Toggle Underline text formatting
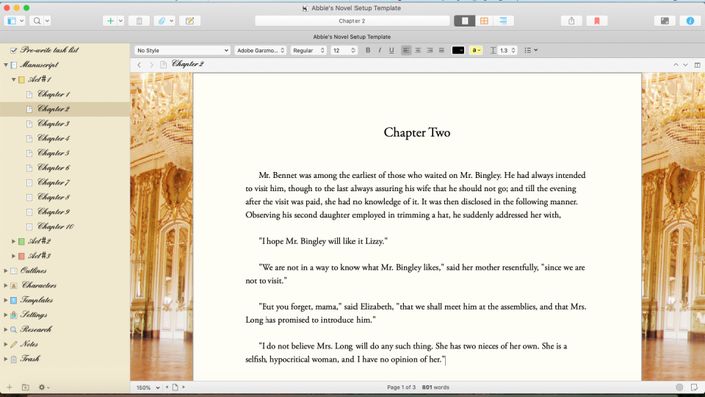Viewport: 705px width, 397px height. coord(392,50)
